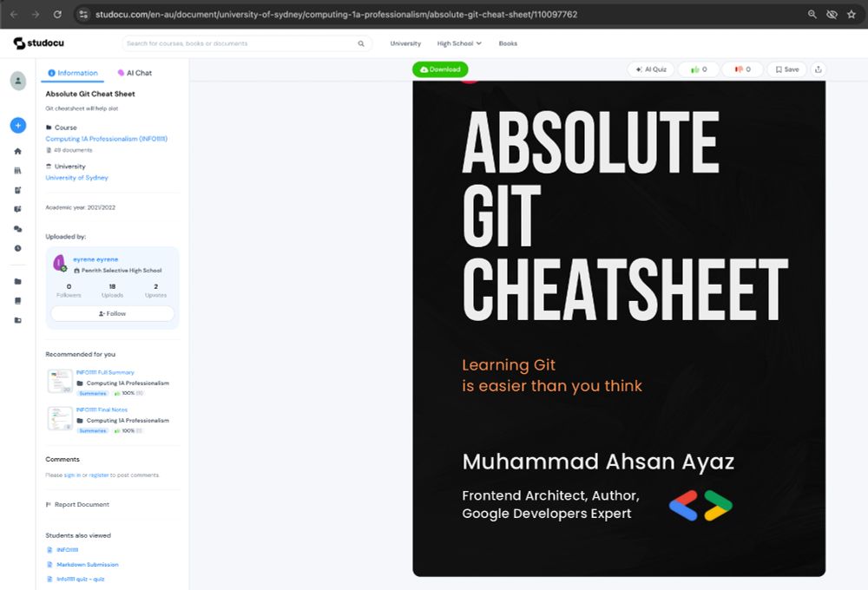Click the register link under Comments

(x=99, y=475)
